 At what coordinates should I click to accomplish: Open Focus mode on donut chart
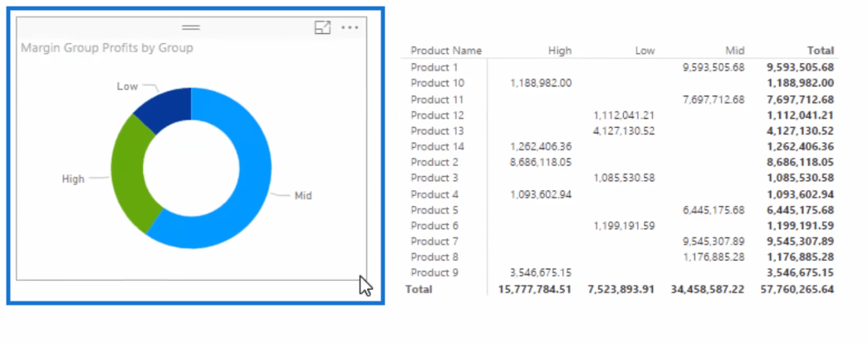click(x=322, y=27)
